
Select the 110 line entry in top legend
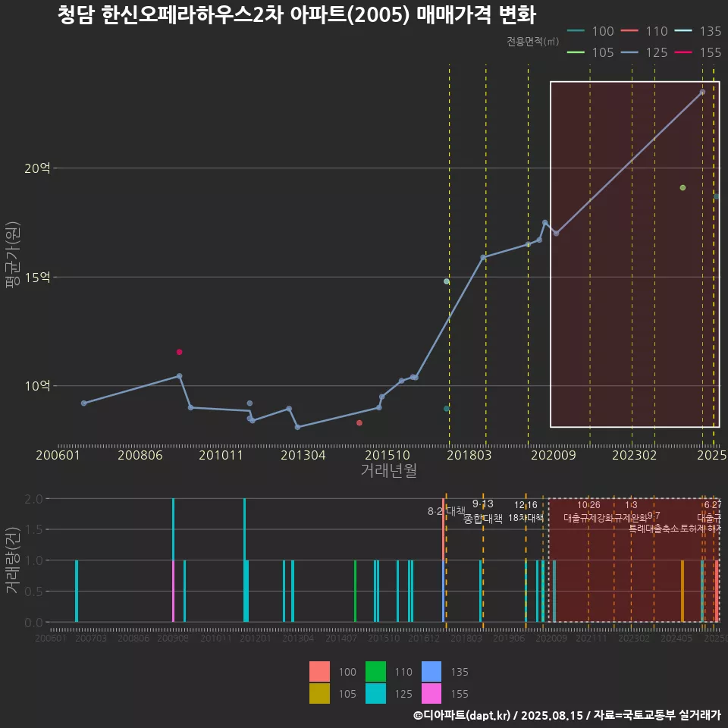(x=645, y=31)
